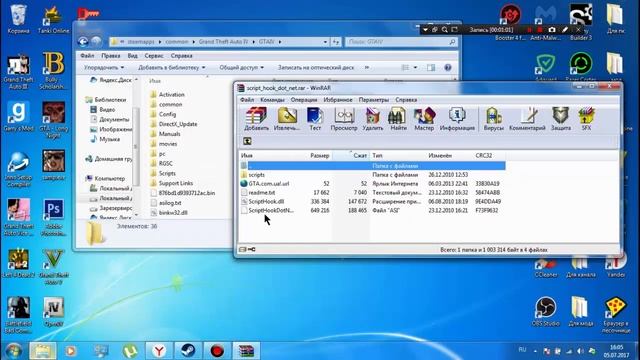Sort archive by Размер column header
The width and height of the screenshot is (640, 360).
(x=320, y=156)
